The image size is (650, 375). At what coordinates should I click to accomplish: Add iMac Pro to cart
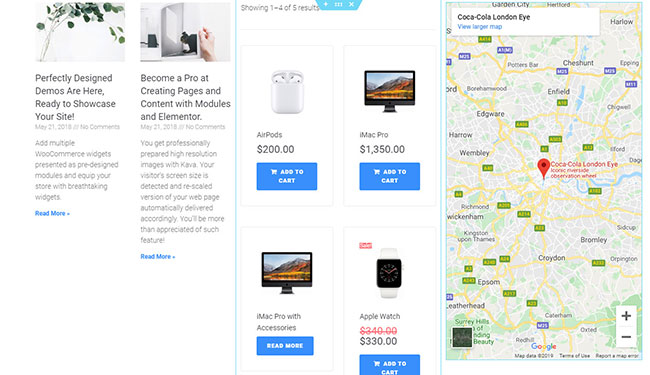coord(390,176)
